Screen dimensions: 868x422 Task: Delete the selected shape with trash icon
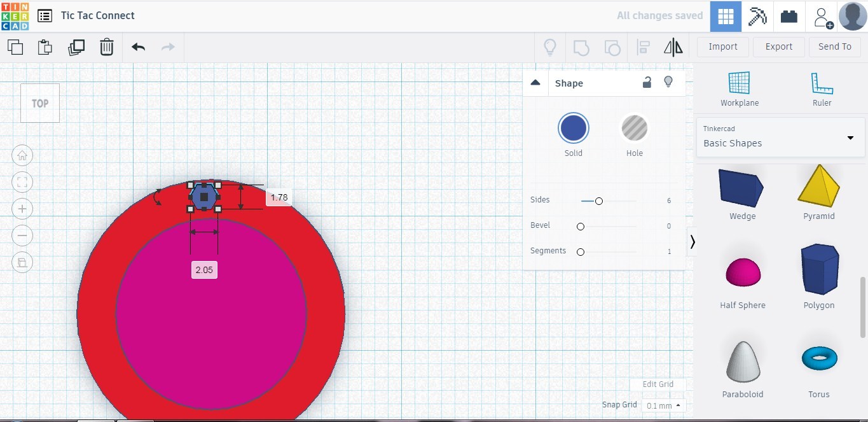(x=107, y=47)
